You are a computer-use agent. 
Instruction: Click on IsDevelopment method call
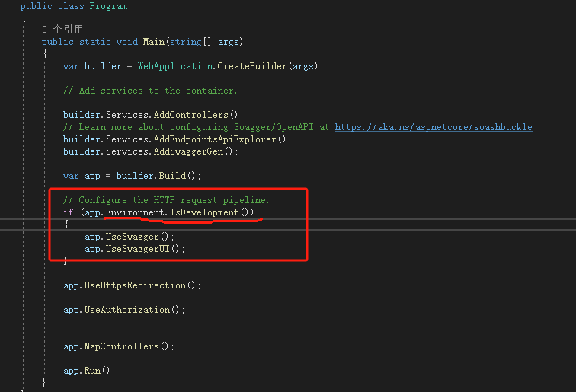205,212
